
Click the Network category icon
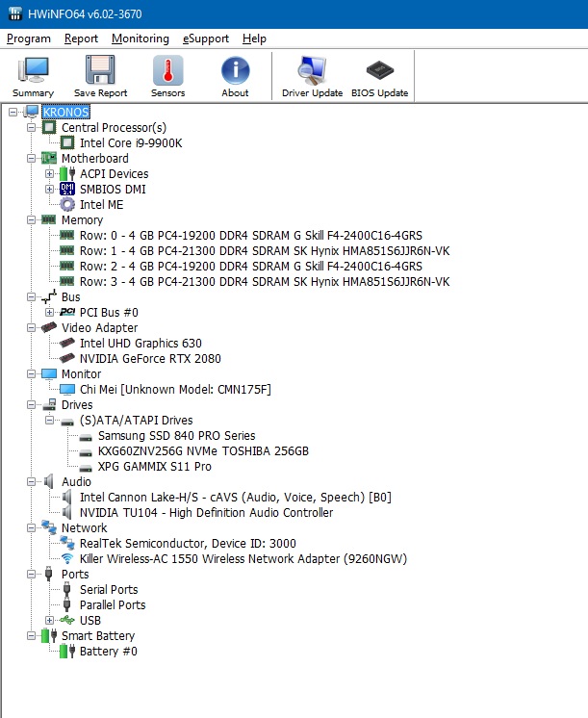(49, 527)
